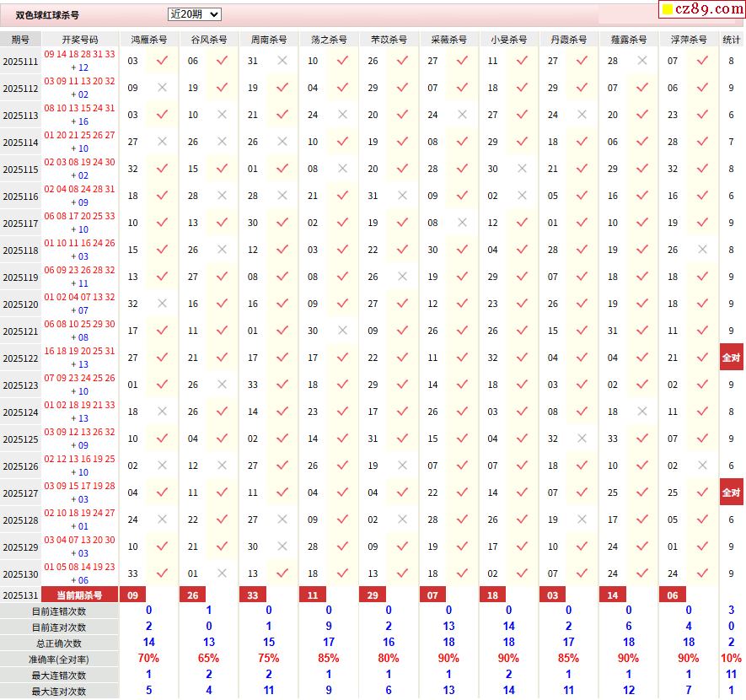Click the 谷风杀号 X mark in row 2025130

223,573
